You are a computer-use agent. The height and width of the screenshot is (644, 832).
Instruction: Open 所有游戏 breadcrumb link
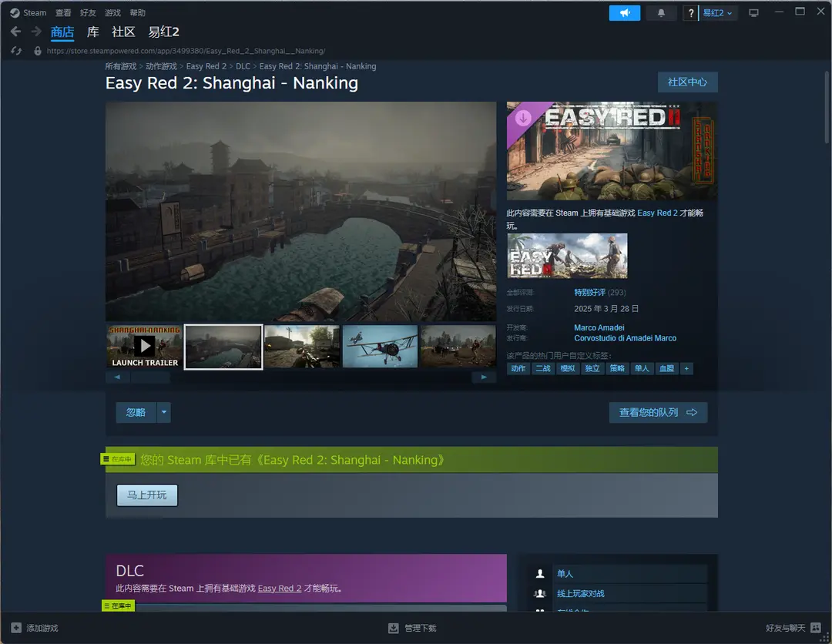[120, 66]
